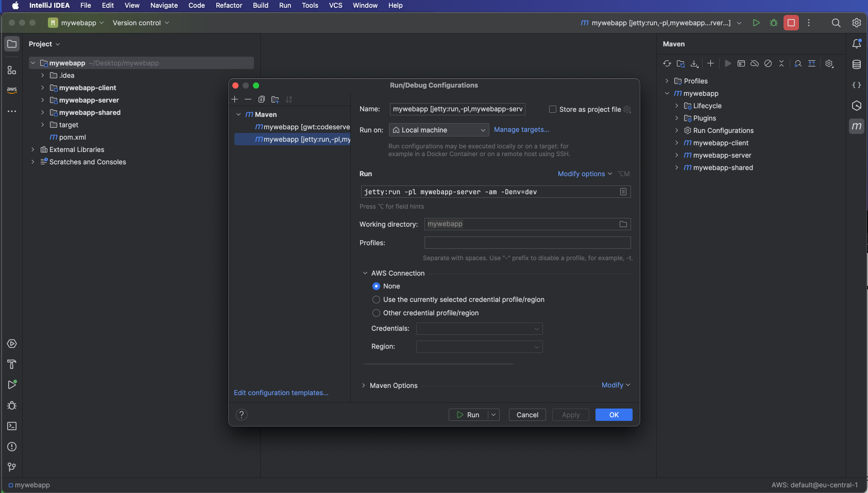This screenshot has width=868, height=493.
Task: Click the Run button in dialog
Action: [x=468, y=415]
